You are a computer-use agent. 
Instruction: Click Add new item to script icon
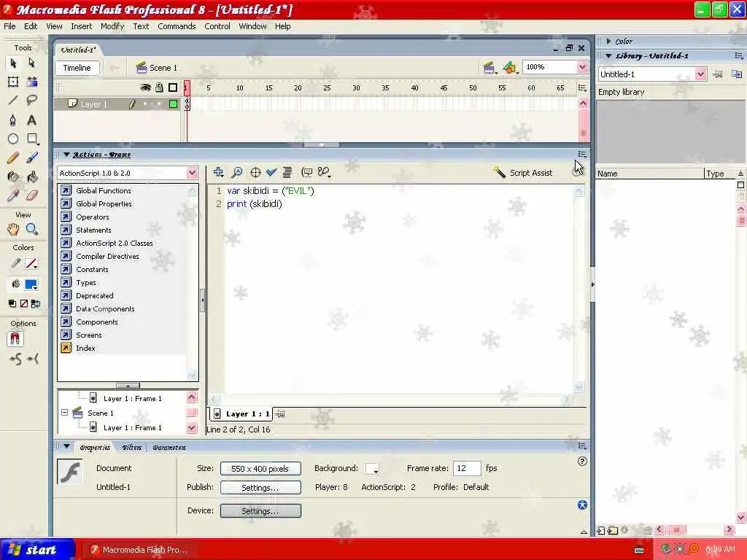coord(219,172)
